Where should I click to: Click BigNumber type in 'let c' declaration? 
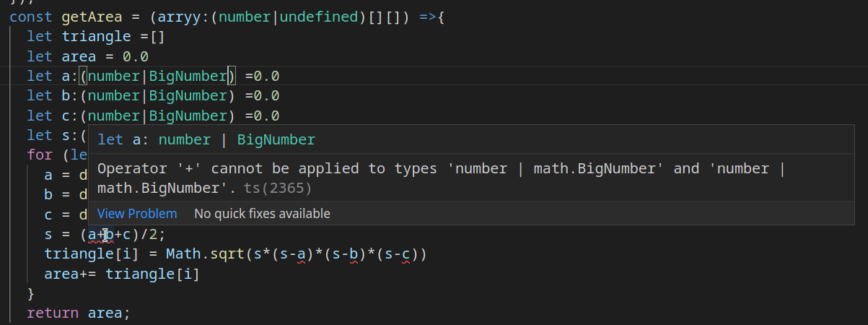tap(188, 116)
